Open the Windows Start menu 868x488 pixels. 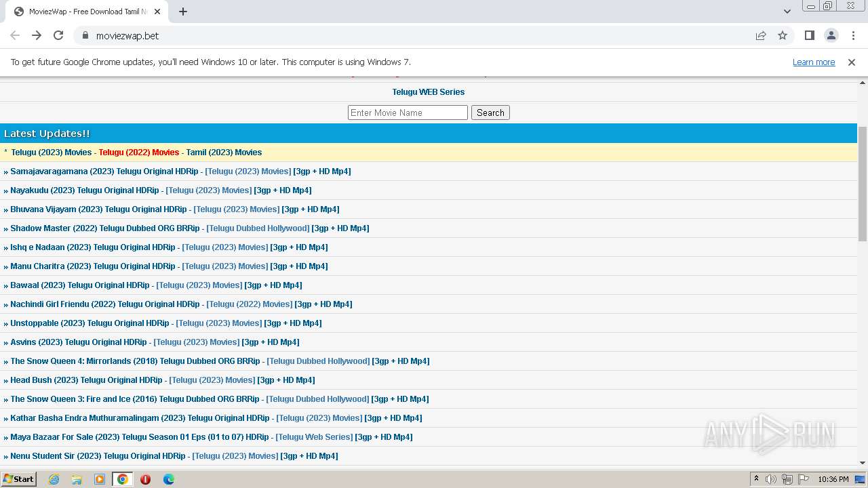coord(19,479)
